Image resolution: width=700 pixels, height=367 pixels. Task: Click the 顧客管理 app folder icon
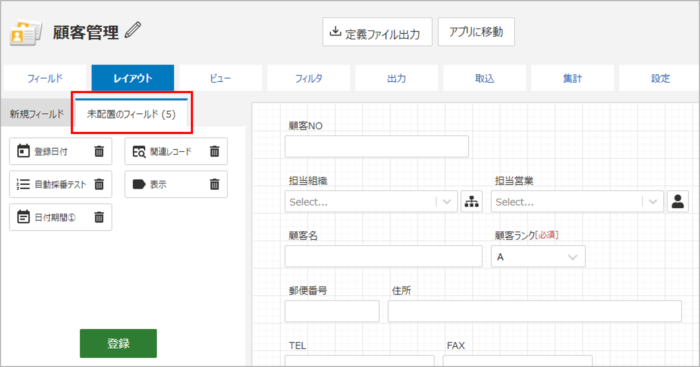[25, 33]
